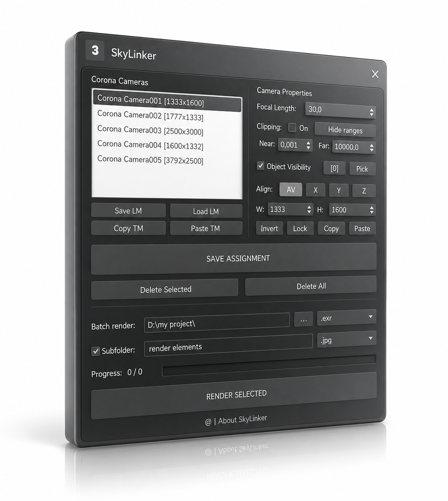Screen dimensions: 448x501
Task: Click the X align button
Action: click(316, 190)
